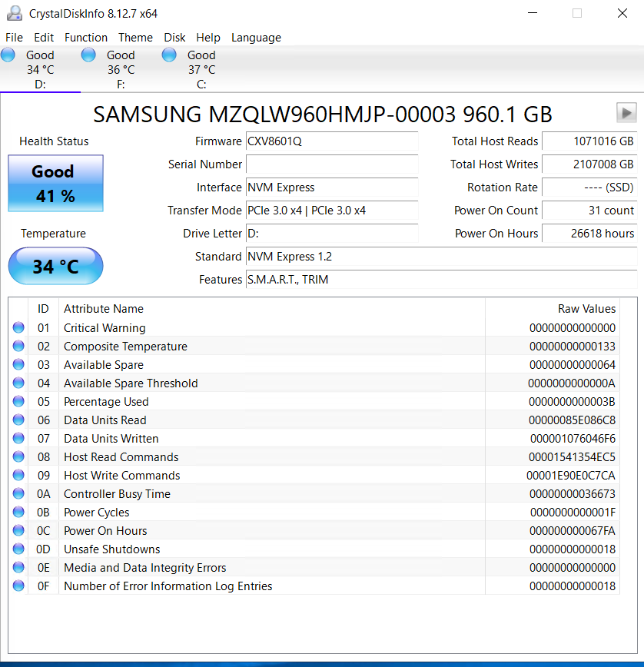Click raw value 000000000067FA
Image resolution: width=644 pixels, height=667 pixels.
pyautogui.click(x=573, y=531)
